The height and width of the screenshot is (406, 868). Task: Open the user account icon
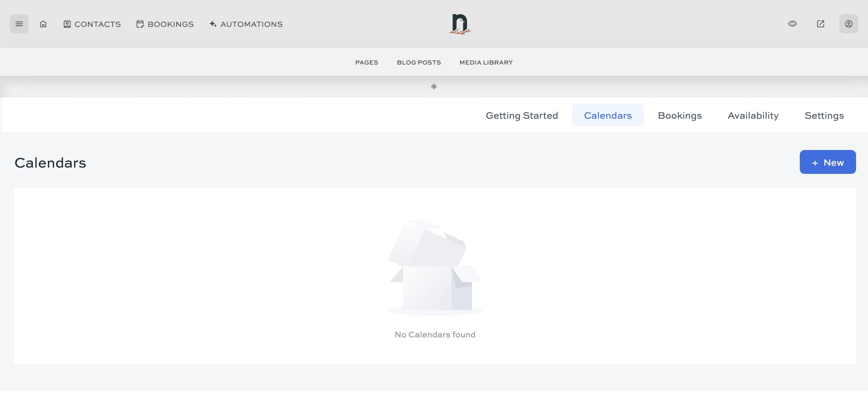pos(848,24)
